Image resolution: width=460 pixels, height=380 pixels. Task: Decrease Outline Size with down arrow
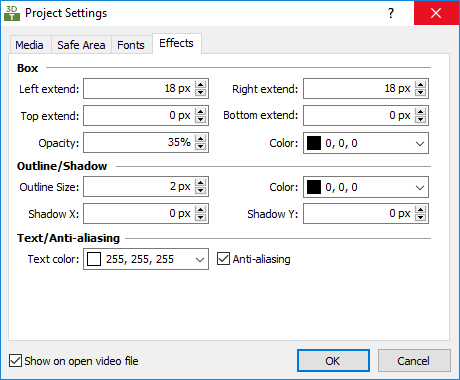200,190
